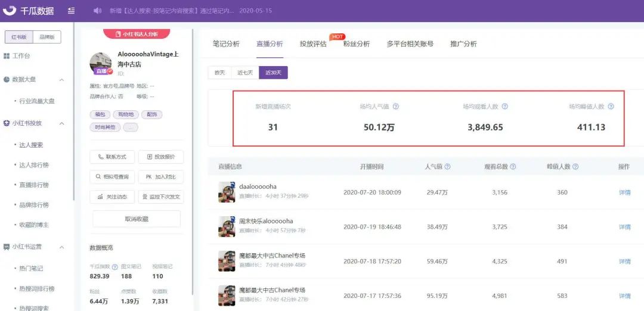Viewport: 644px width, 311px height.
Task: Click the top announcement text dated 2020-05-15
Action: [191, 11]
